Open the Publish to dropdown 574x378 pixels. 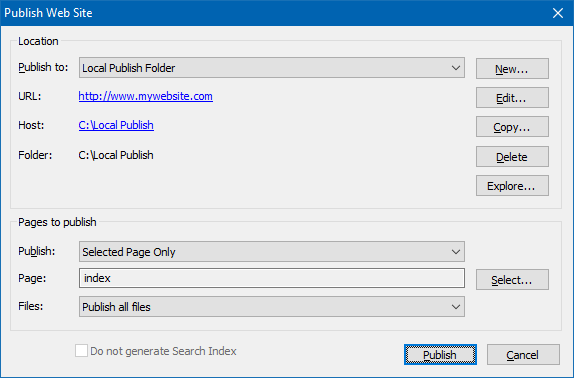click(272, 68)
